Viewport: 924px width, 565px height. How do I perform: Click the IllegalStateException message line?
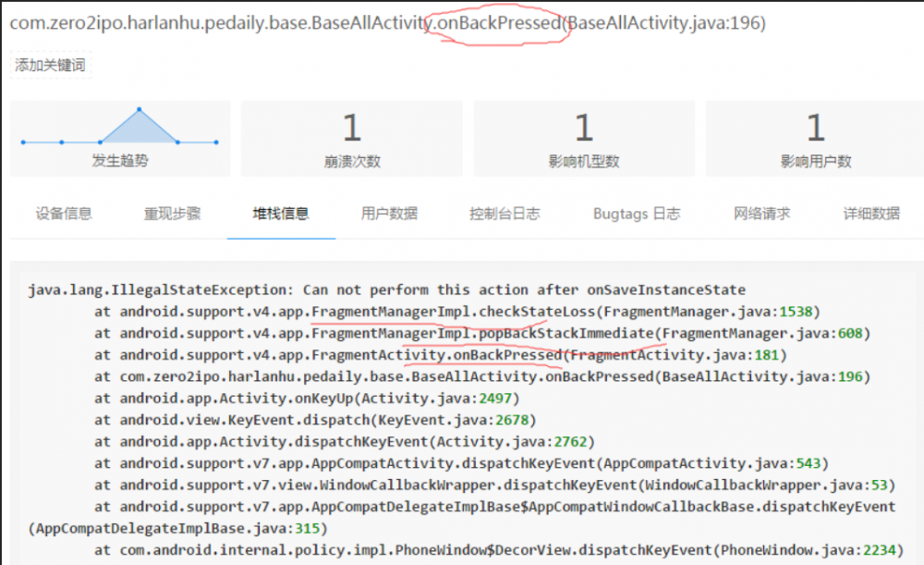[385, 289]
